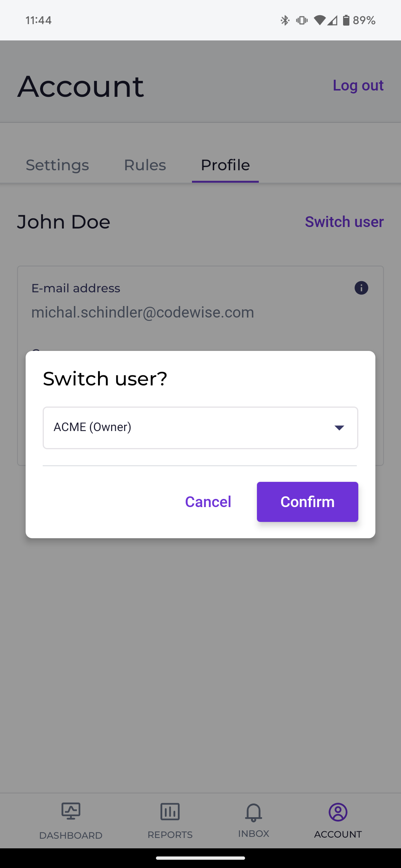This screenshot has height=868, width=401.
Task: Tap the e-mail info icon
Action: tap(361, 288)
